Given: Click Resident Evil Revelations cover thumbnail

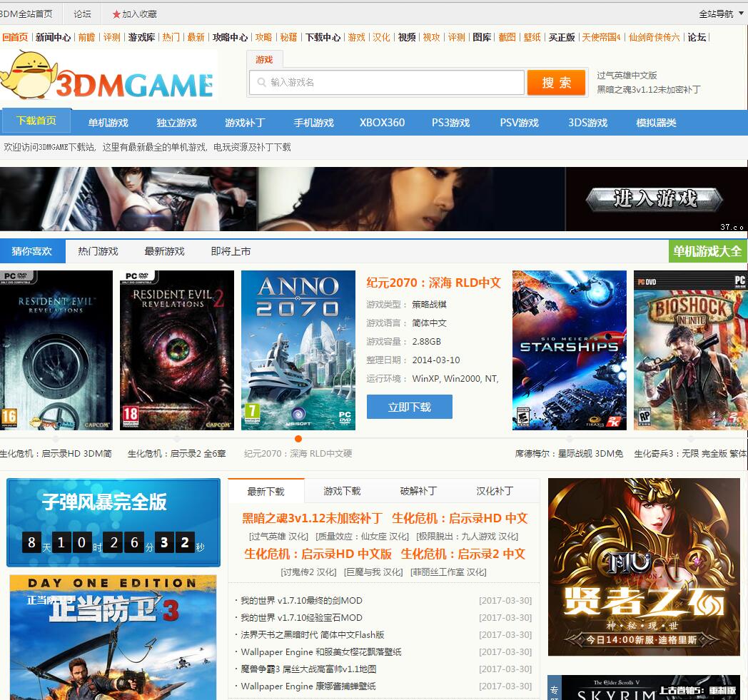Looking at the screenshot, I should click(56, 350).
